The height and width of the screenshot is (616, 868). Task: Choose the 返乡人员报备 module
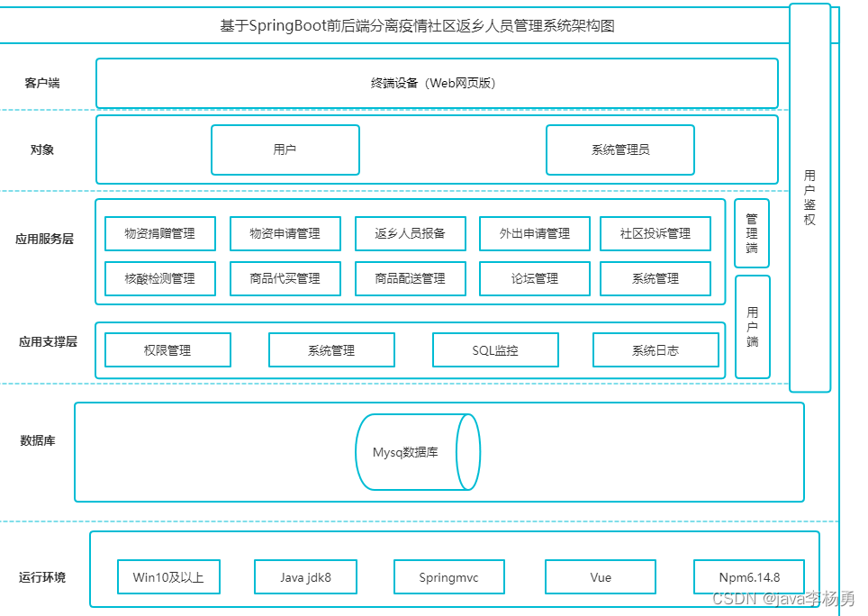(x=411, y=233)
